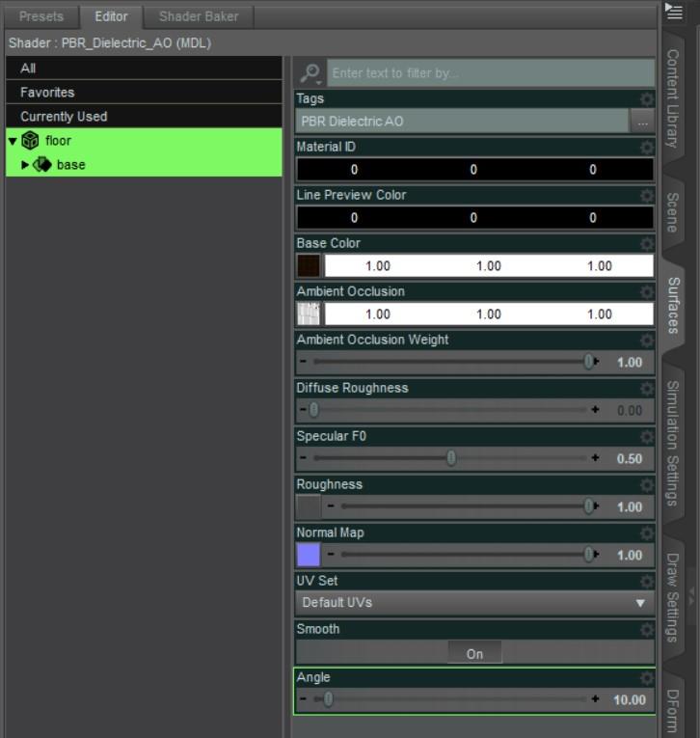Decrease Ambient Occlusion Weight with minus button
The height and width of the screenshot is (738, 700).
pyautogui.click(x=303, y=361)
